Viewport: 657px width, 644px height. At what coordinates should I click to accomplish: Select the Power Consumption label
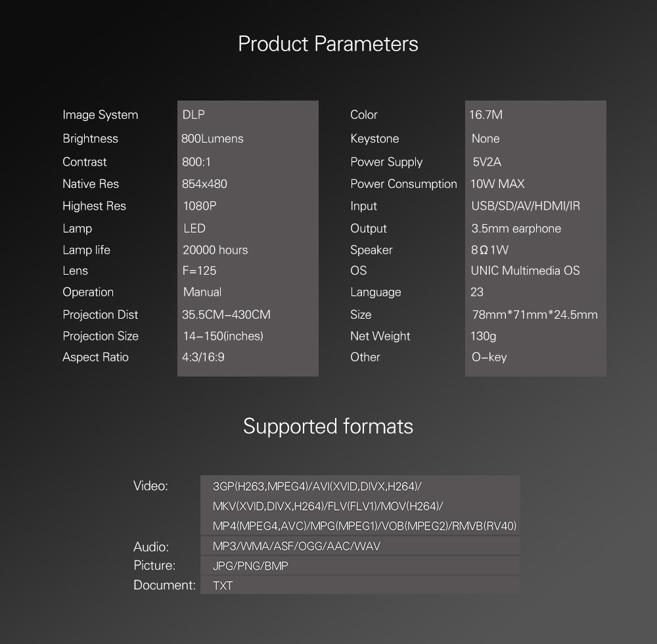(403, 184)
